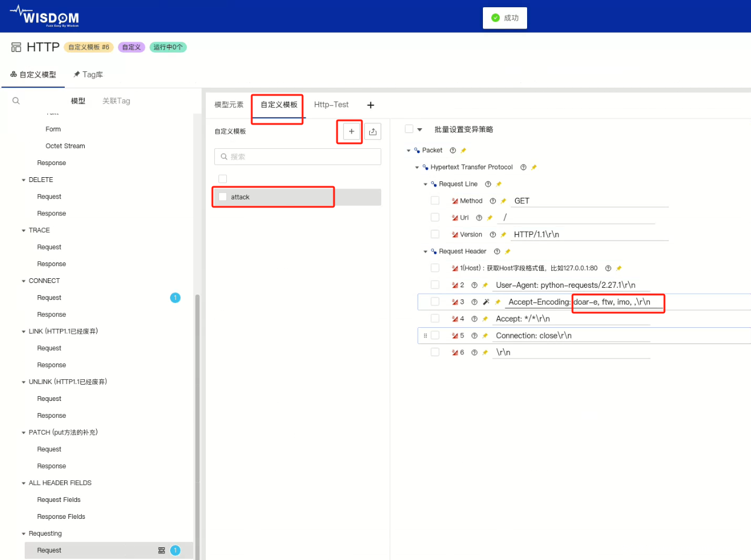Open the Tag库 tab
Image resolution: width=751 pixels, height=560 pixels.
coord(88,74)
